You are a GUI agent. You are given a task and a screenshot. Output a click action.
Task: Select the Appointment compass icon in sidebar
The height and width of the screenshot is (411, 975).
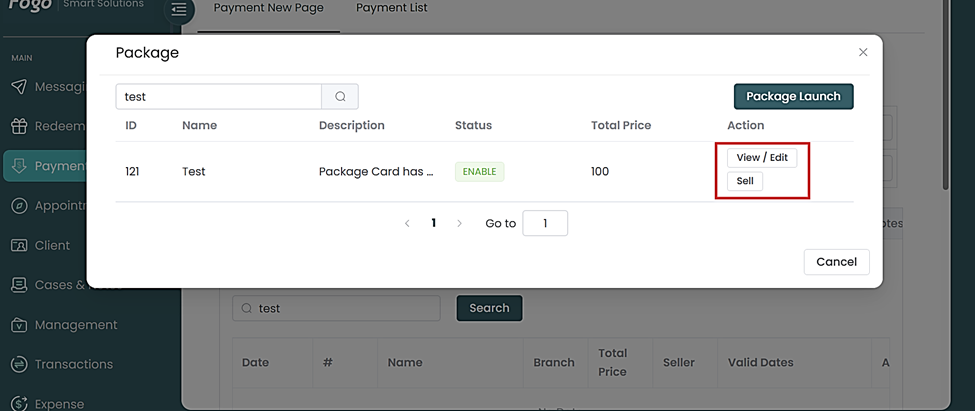(x=18, y=206)
